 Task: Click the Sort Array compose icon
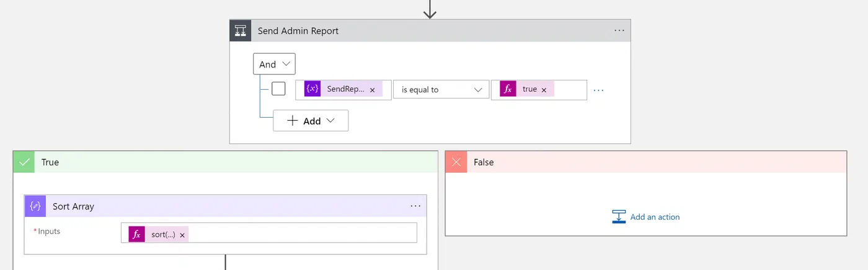[35, 206]
